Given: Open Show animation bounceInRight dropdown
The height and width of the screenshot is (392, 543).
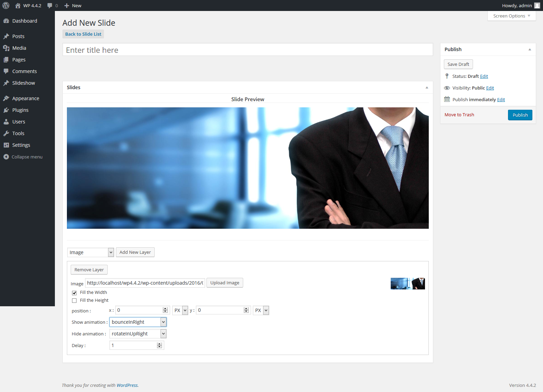Looking at the screenshot, I should (x=138, y=322).
